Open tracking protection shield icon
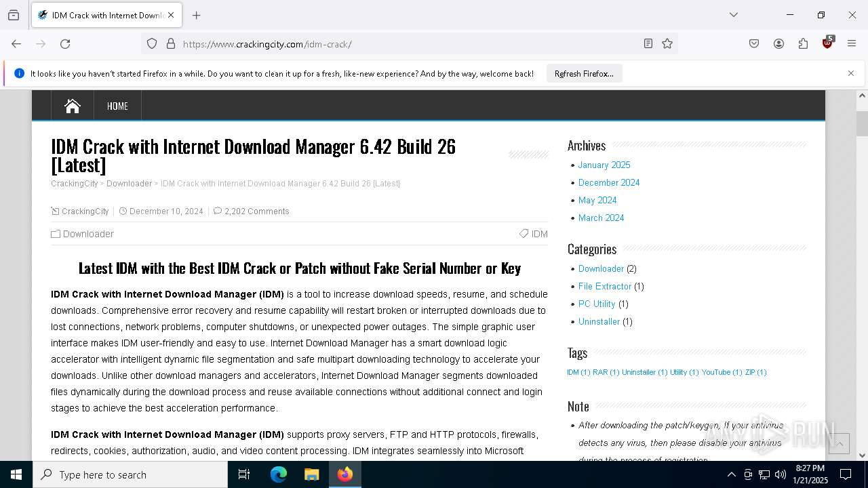 click(152, 44)
